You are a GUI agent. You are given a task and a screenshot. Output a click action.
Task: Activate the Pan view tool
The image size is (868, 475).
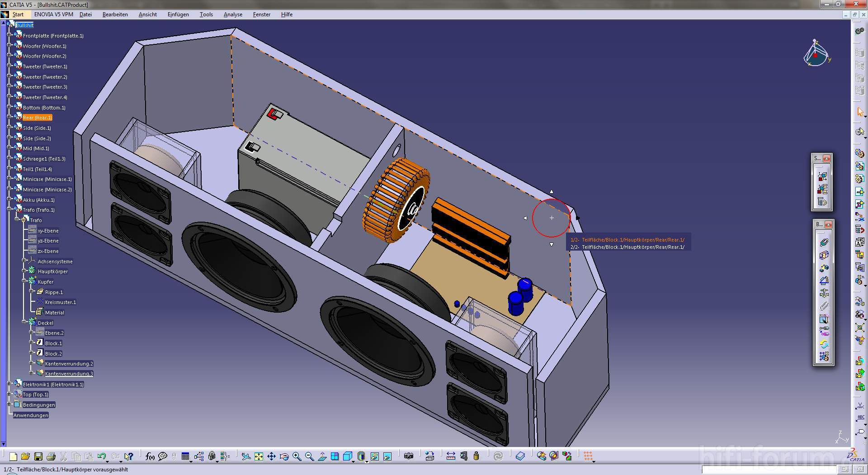(271, 456)
